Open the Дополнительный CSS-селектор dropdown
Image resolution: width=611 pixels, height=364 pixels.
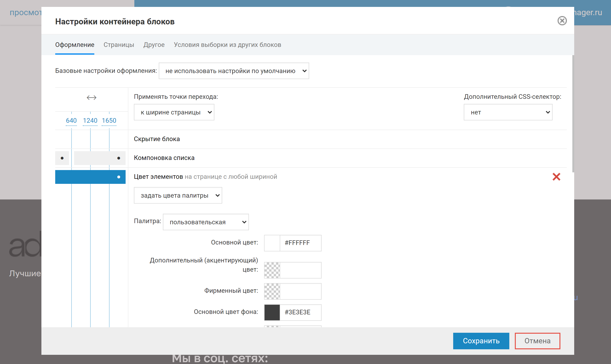point(508,112)
